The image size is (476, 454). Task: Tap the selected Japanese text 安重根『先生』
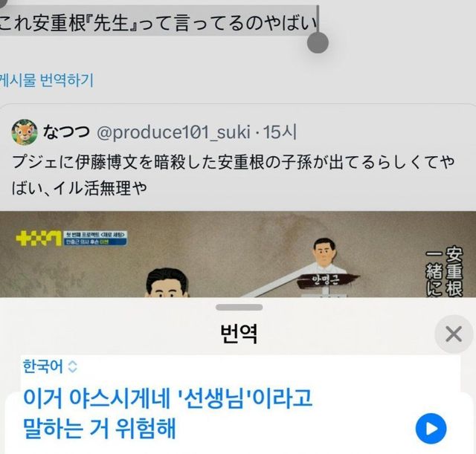tap(81, 23)
